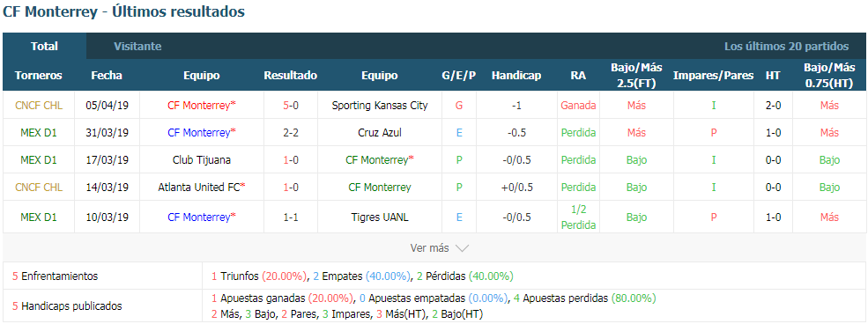Select the Total tab
Image resolution: width=868 pixels, height=324 pixels.
pos(44,47)
